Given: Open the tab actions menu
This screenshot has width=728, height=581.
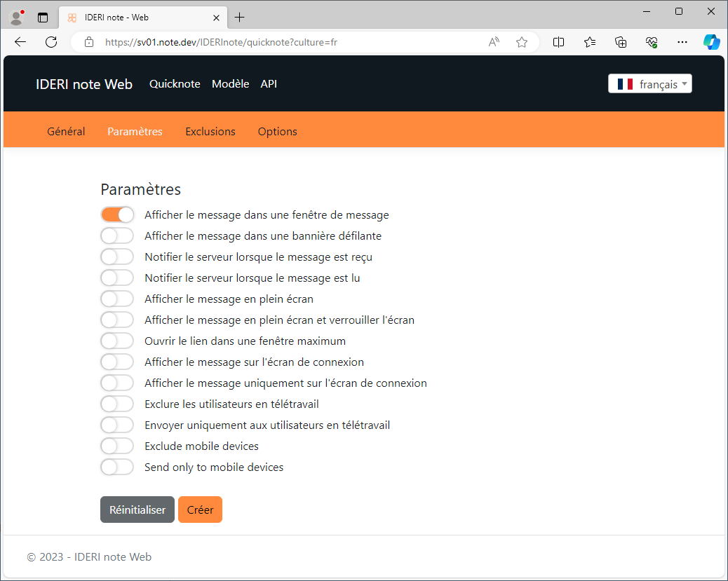Looking at the screenshot, I should (43, 18).
